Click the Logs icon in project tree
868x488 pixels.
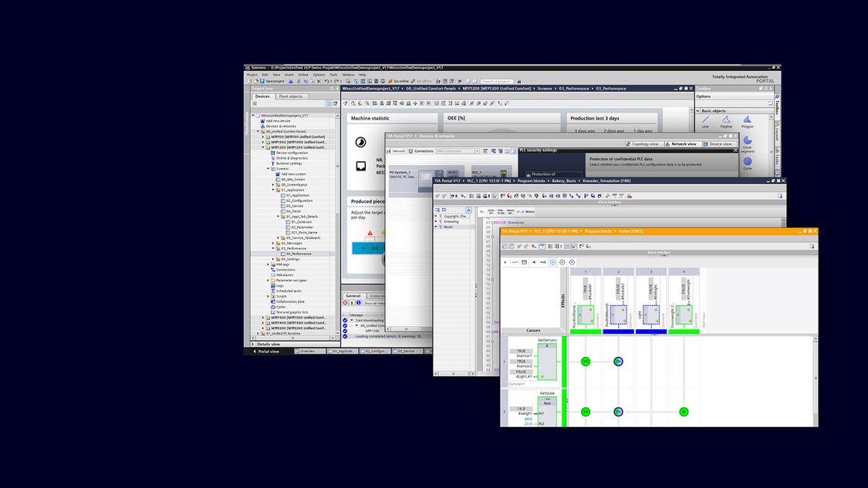[x=273, y=285]
